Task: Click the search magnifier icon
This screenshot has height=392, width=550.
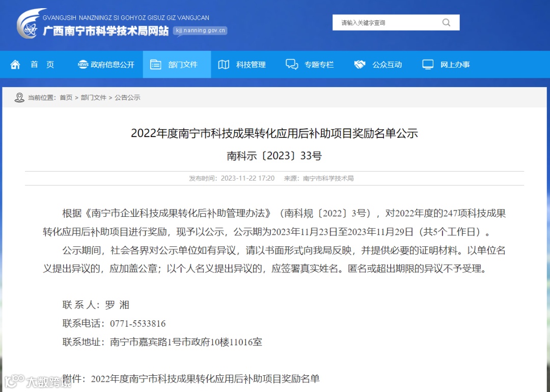Action: pos(446,22)
